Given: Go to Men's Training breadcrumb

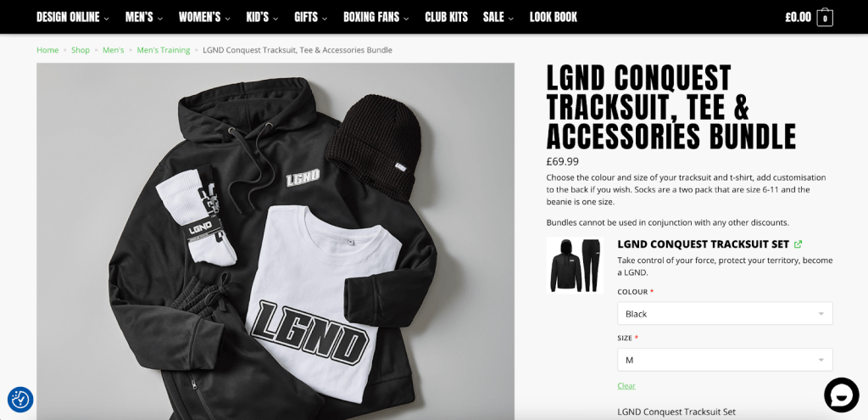Looking at the screenshot, I should 164,50.
